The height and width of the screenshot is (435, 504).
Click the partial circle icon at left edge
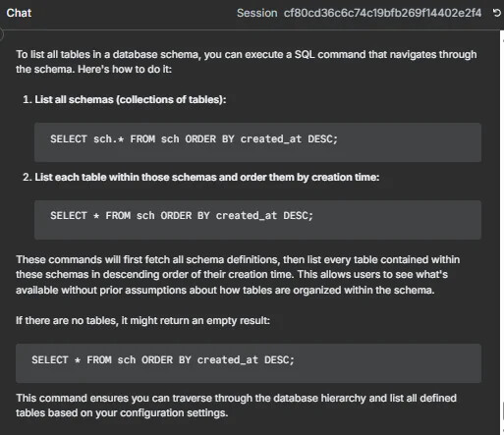1,34
